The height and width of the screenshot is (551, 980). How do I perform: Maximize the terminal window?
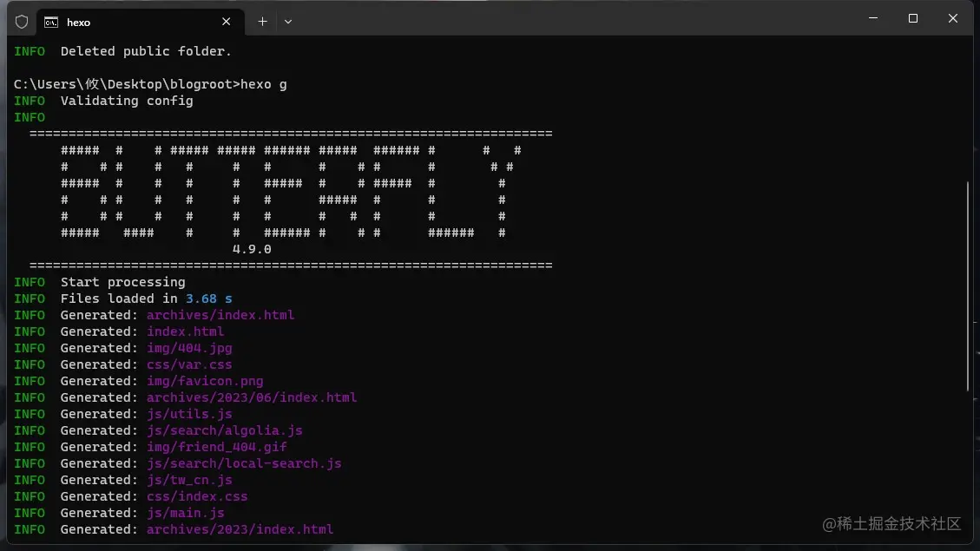pos(913,18)
